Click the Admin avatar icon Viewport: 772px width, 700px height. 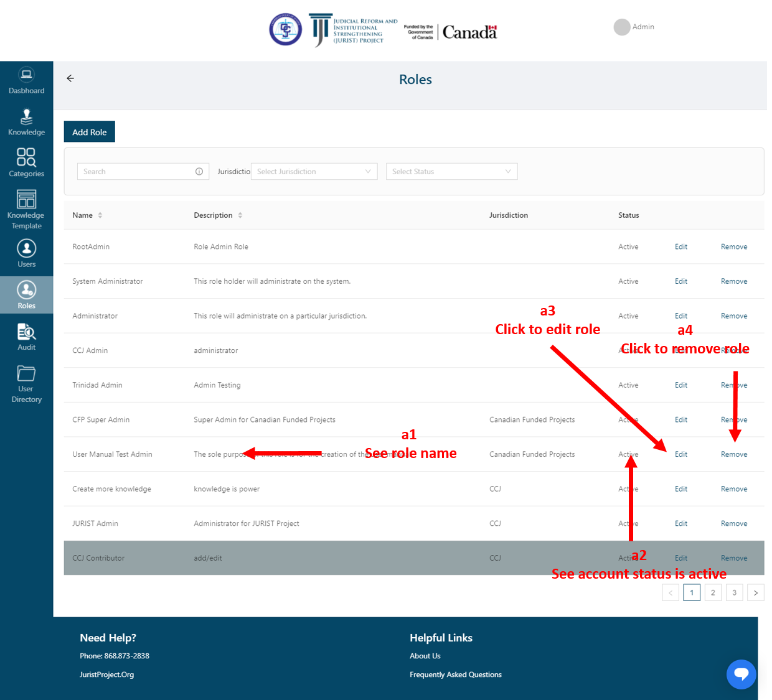click(x=621, y=27)
